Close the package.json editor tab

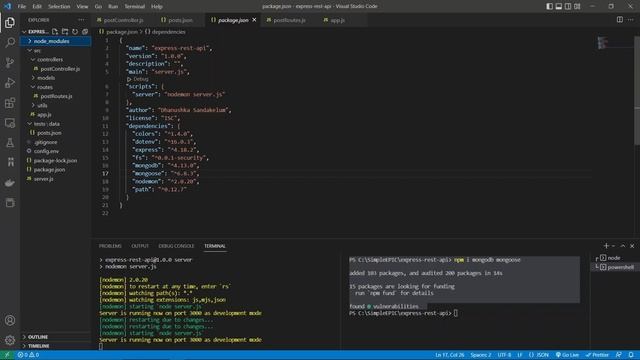(x=254, y=20)
